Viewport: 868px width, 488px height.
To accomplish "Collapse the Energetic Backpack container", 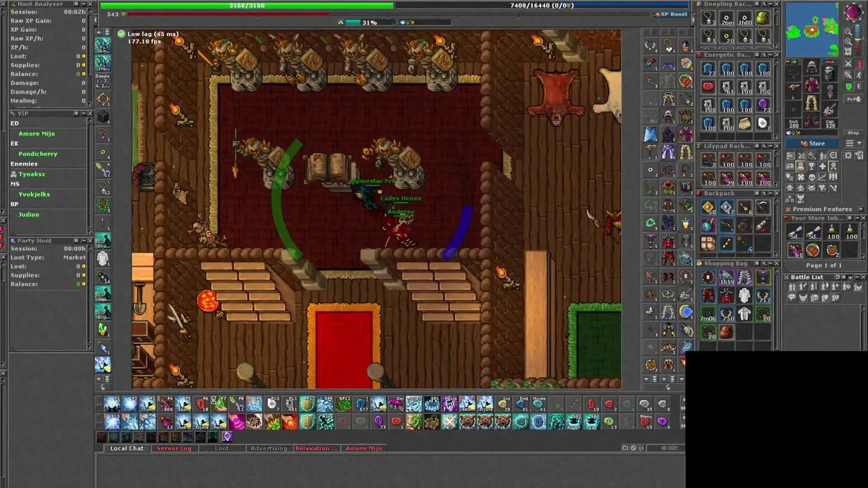I will [x=770, y=55].
